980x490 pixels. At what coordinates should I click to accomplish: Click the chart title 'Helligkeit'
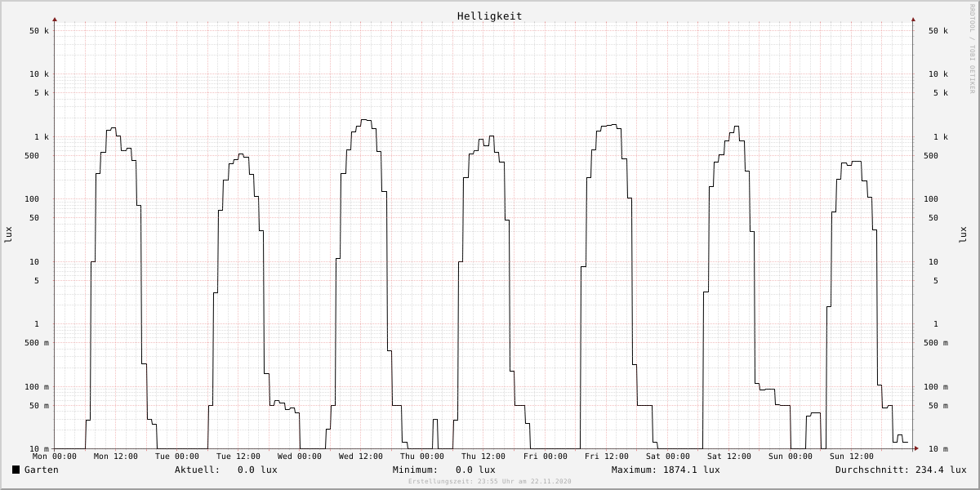tap(490, 16)
